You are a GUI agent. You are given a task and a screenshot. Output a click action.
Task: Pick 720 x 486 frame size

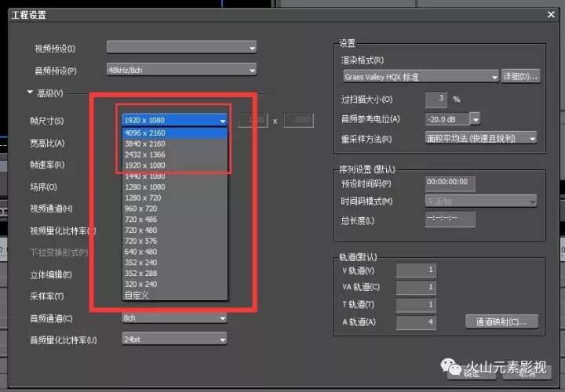(175, 220)
